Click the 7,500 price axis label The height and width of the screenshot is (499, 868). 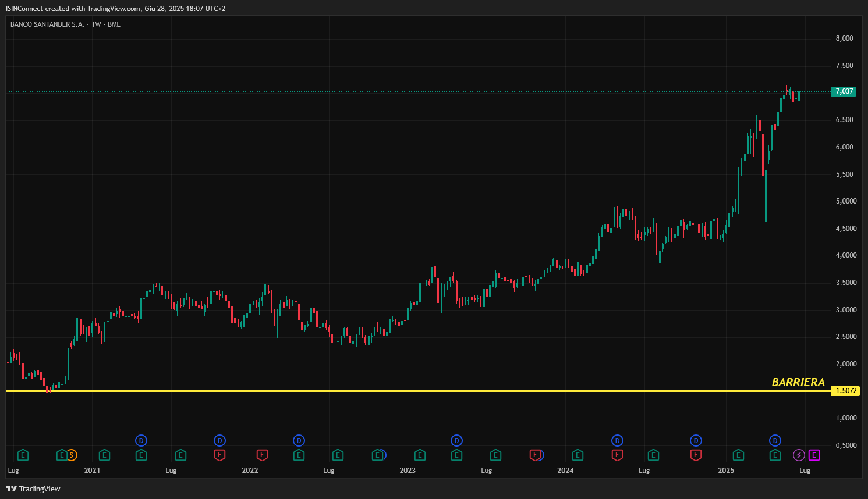pos(844,66)
